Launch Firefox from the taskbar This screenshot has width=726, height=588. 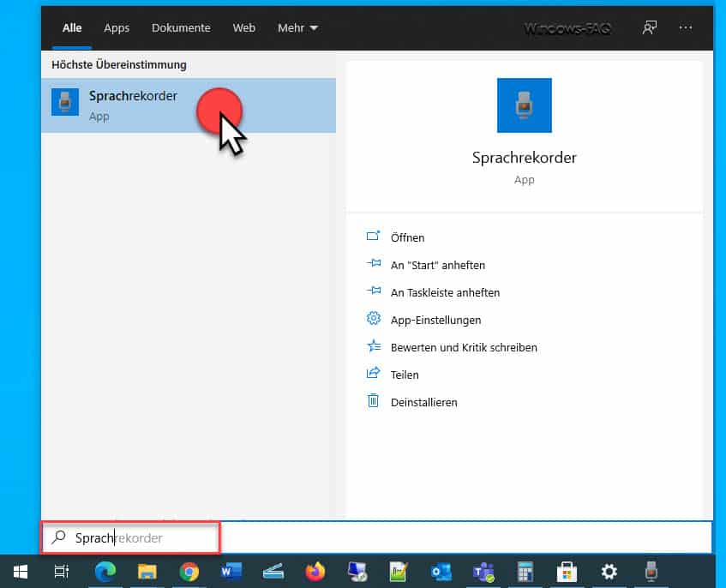[x=315, y=572]
